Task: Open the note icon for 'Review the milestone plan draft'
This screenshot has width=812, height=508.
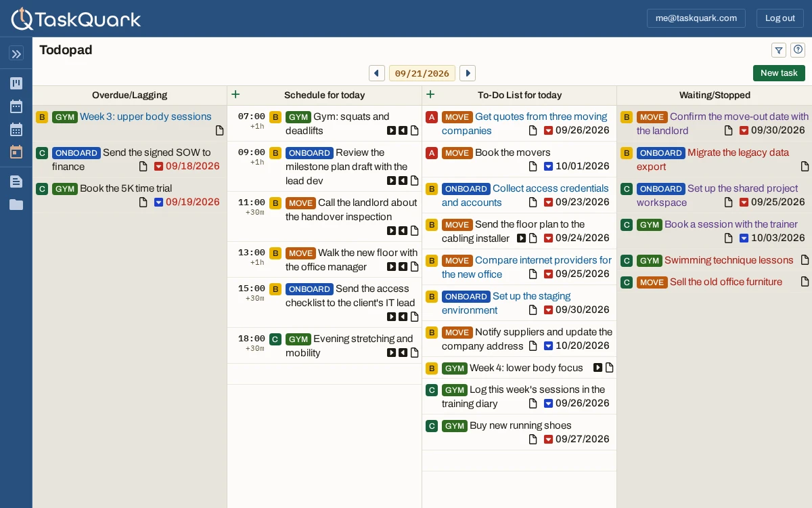Action: tap(415, 181)
